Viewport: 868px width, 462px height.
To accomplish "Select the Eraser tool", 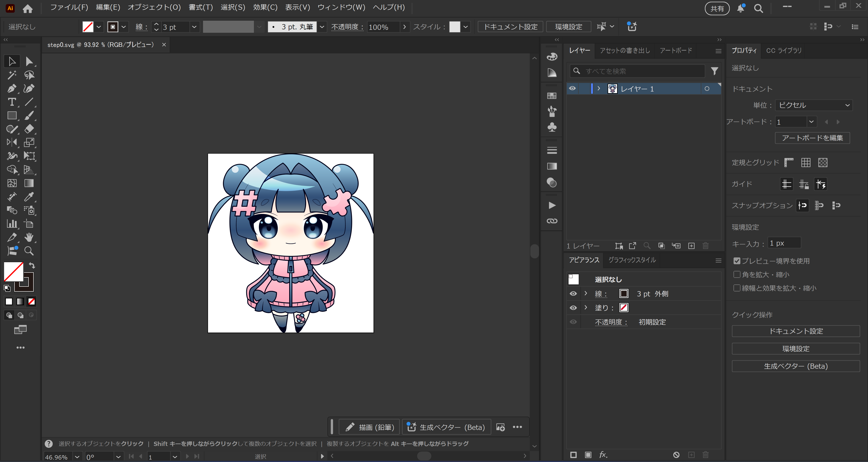I will click(x=29, y=129).
